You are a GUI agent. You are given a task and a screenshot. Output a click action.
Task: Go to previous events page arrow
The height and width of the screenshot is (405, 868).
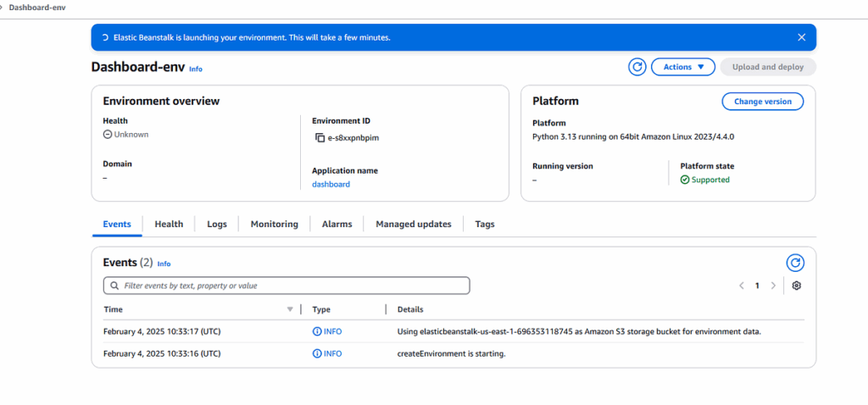coord(742,286)
